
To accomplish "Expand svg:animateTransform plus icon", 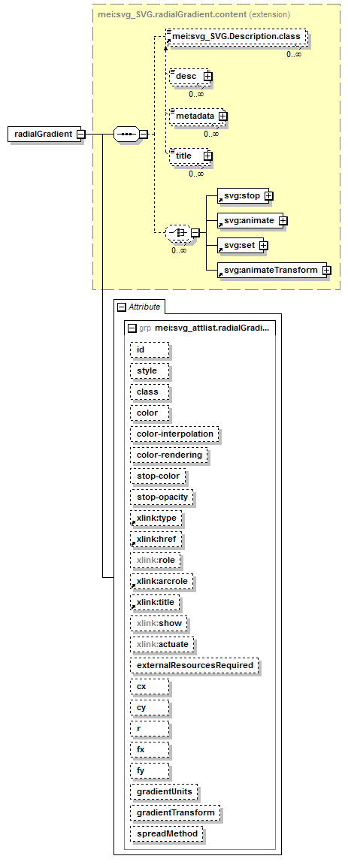I will click(326, 270).
